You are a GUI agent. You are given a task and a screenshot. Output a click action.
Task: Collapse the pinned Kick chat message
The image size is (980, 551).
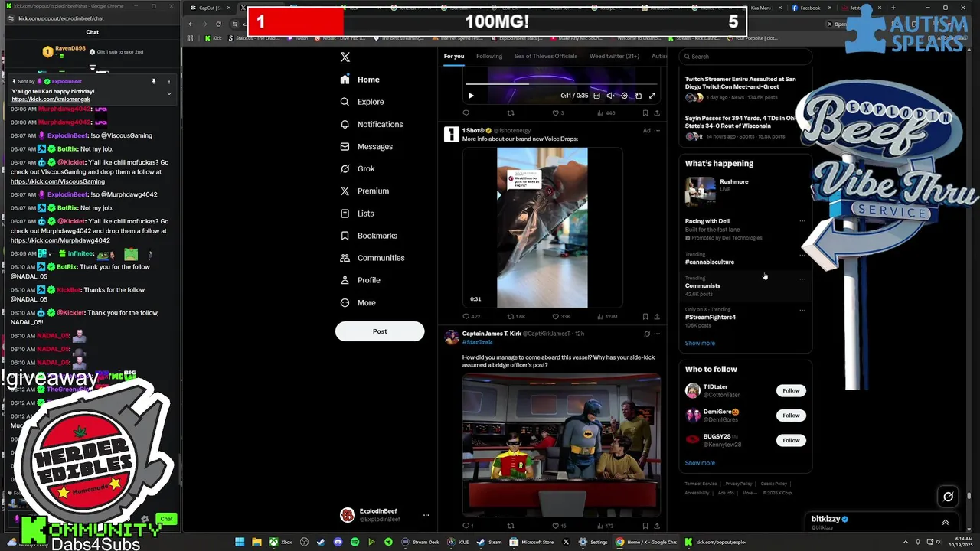coord(169,93)
